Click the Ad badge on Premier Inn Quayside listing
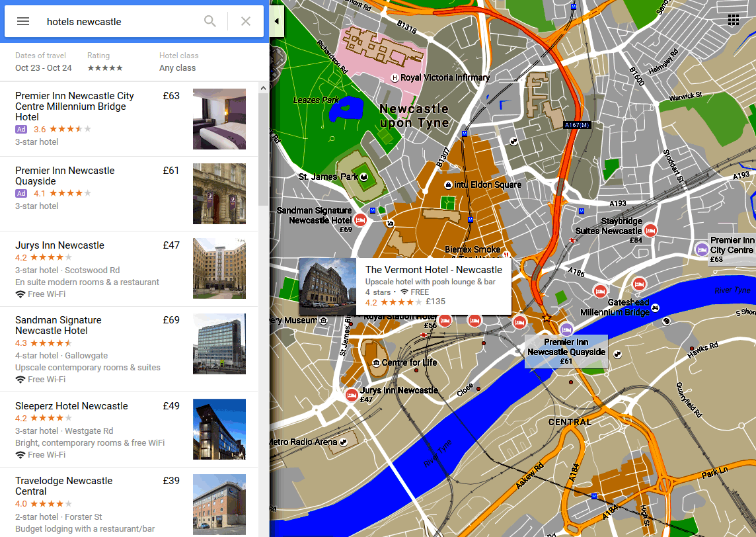Screen dimensions: 756x537 tap(21, 194)
